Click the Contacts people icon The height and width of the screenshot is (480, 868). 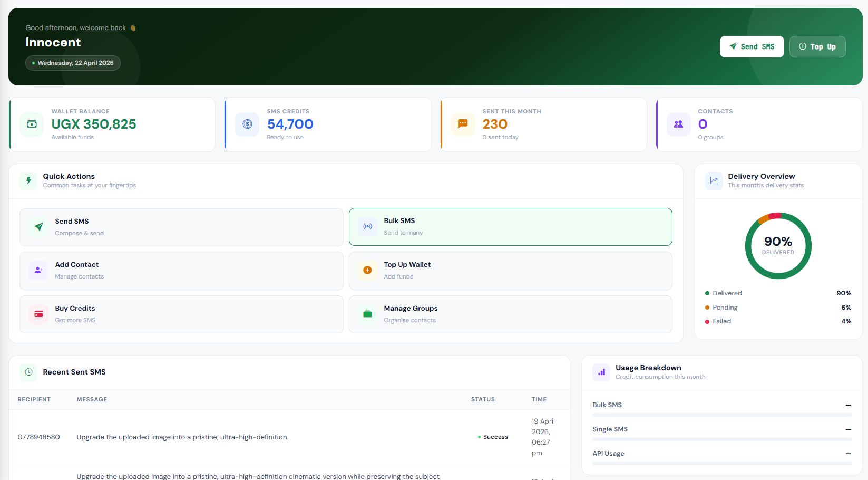(679, 124)
